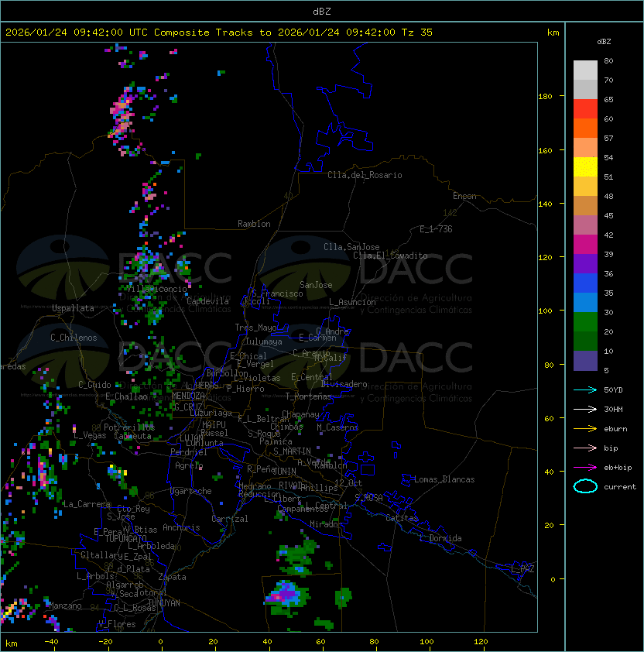This screenshot has height=652, width=644.
Task: Click the 'V_Flores' place label
Action: point(117,624)
